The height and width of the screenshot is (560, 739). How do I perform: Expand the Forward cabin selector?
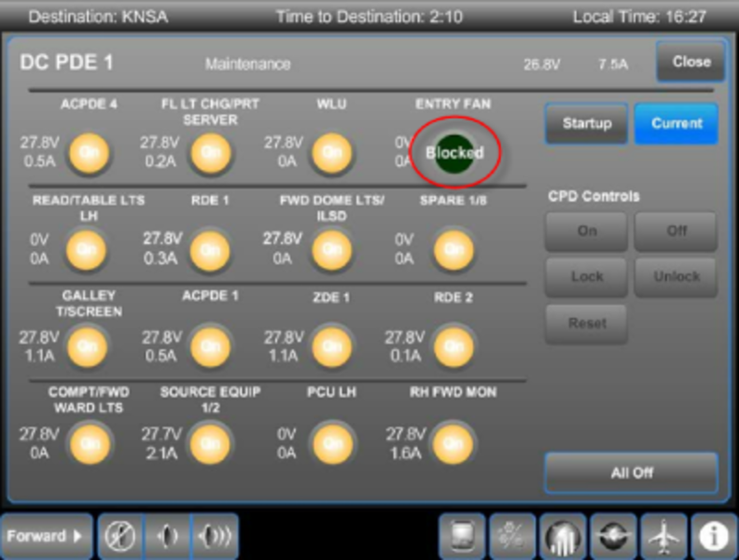(x=46, y=537)
